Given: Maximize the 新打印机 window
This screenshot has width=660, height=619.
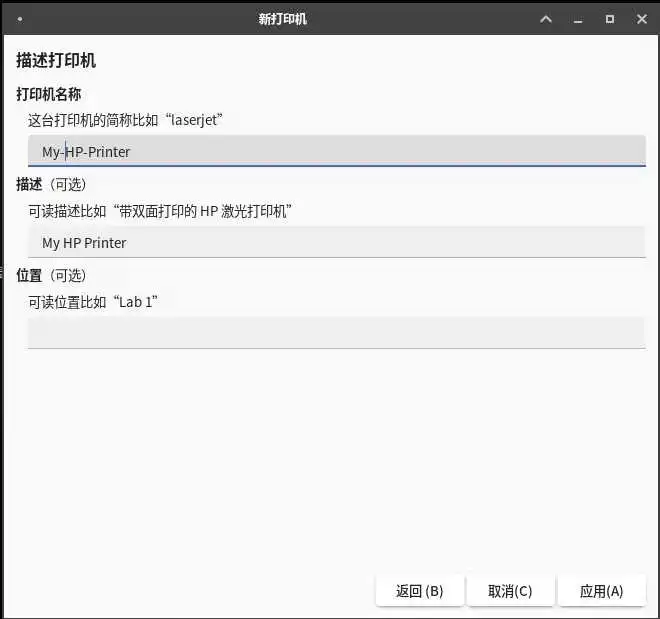Looking at the screenshot, I should point(609,19).
